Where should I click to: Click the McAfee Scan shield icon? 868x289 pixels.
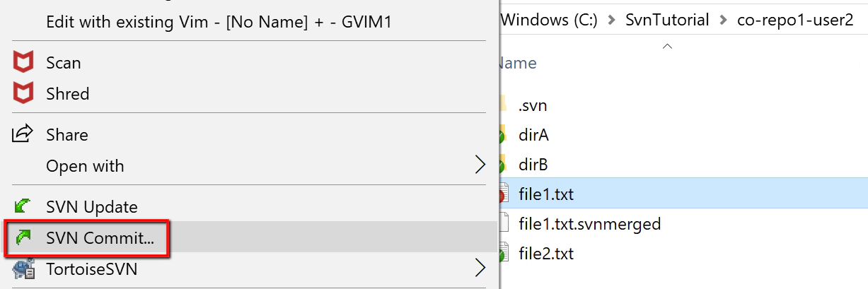(24, 63)
